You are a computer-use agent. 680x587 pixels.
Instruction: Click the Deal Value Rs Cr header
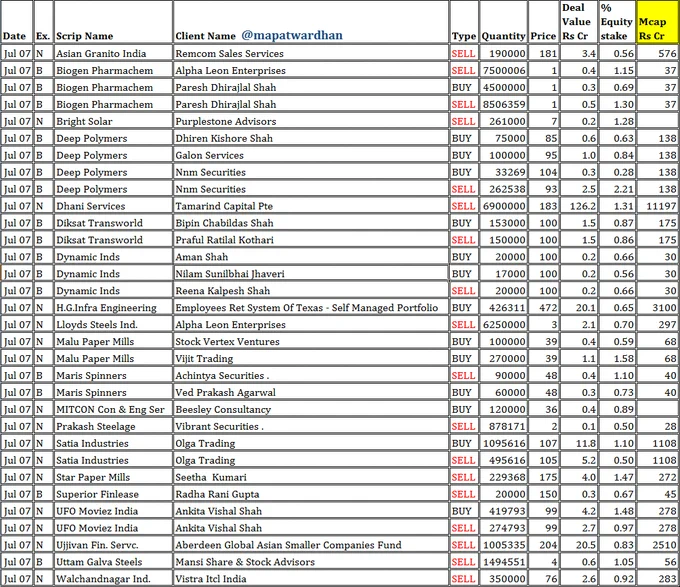pyautogui.click(x=579, y=23)
